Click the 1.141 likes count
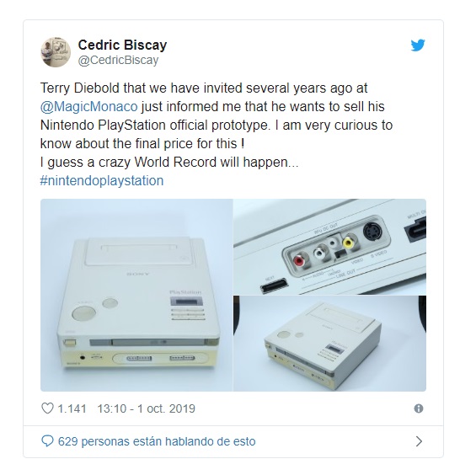476x475 pixels. click(x=72, y=408)
